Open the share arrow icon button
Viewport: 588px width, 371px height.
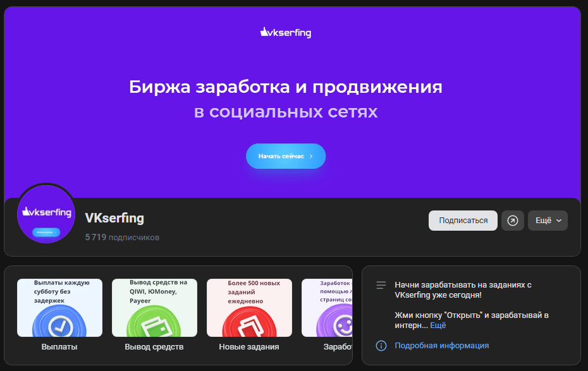pyautogui.click(x=513, y=221)
